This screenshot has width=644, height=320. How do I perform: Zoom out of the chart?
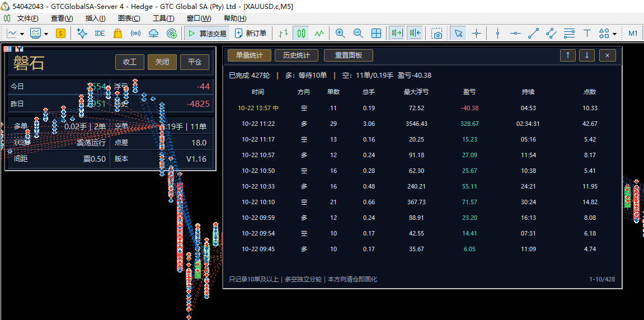pyautogui.click(x=358, y=33)
